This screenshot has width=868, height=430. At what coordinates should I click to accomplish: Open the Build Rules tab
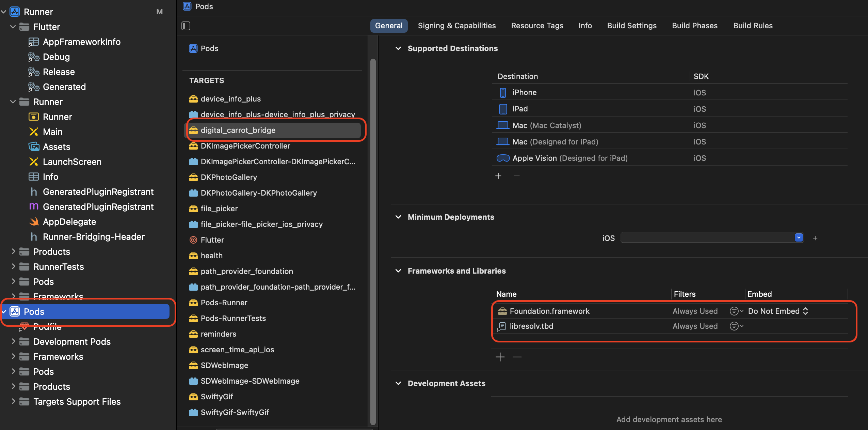tap(753, 26)
